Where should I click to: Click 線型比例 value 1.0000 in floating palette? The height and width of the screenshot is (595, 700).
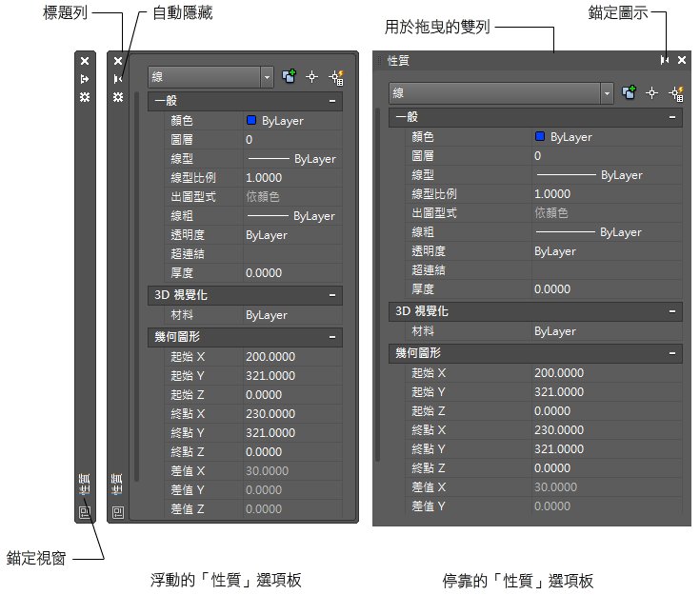click(x=293, y=178)
